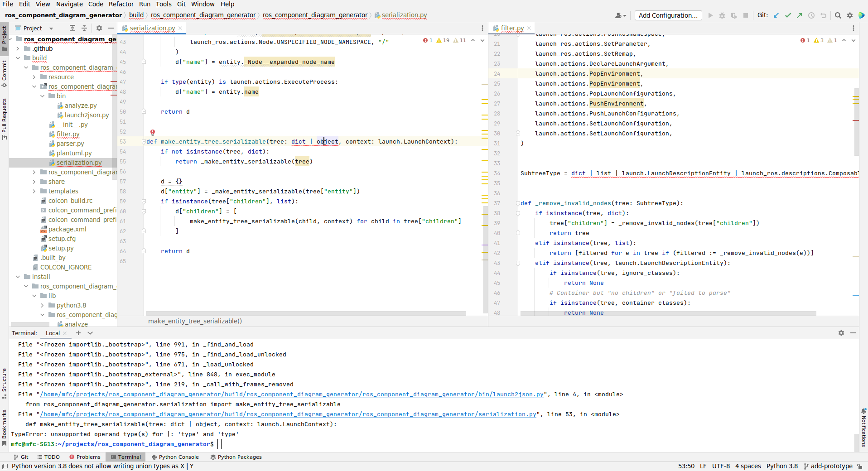
Task: Start a new terminal session with the plus icon
Action: (78, 333)
